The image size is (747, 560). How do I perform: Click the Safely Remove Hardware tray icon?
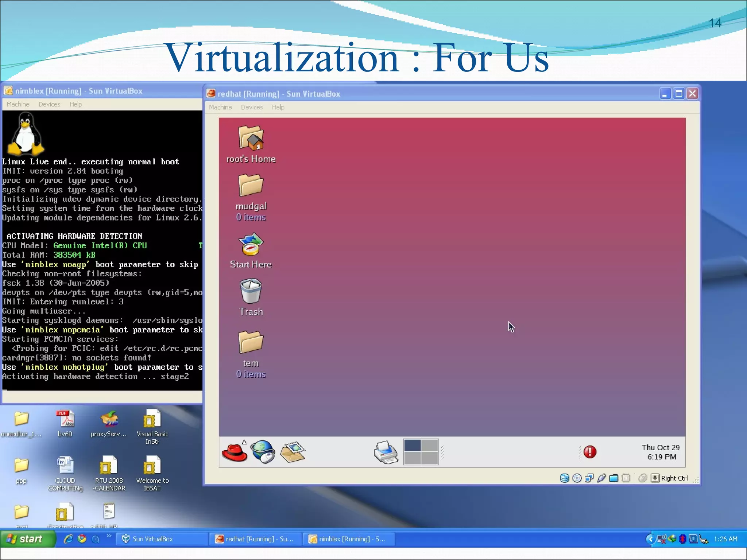[x=704, y=539]
